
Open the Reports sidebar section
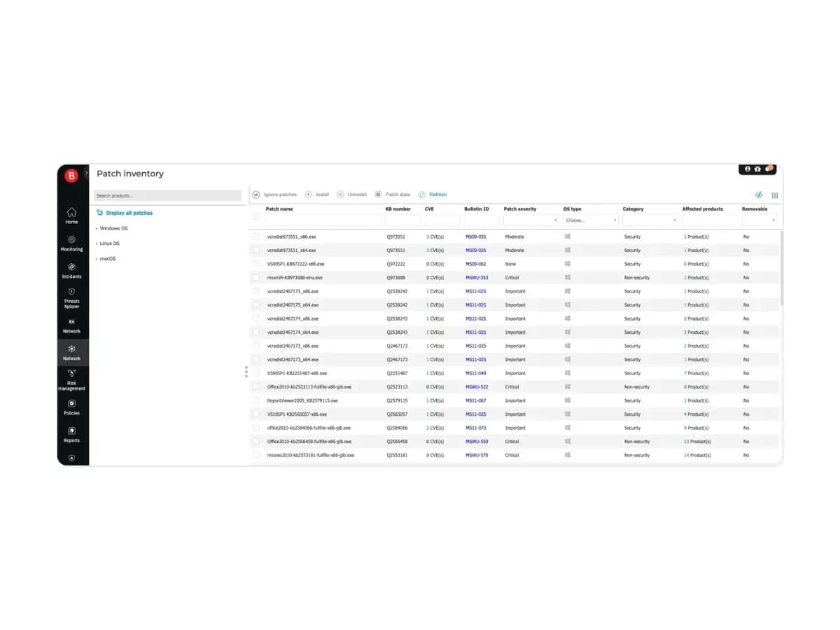tap(71, 435)
